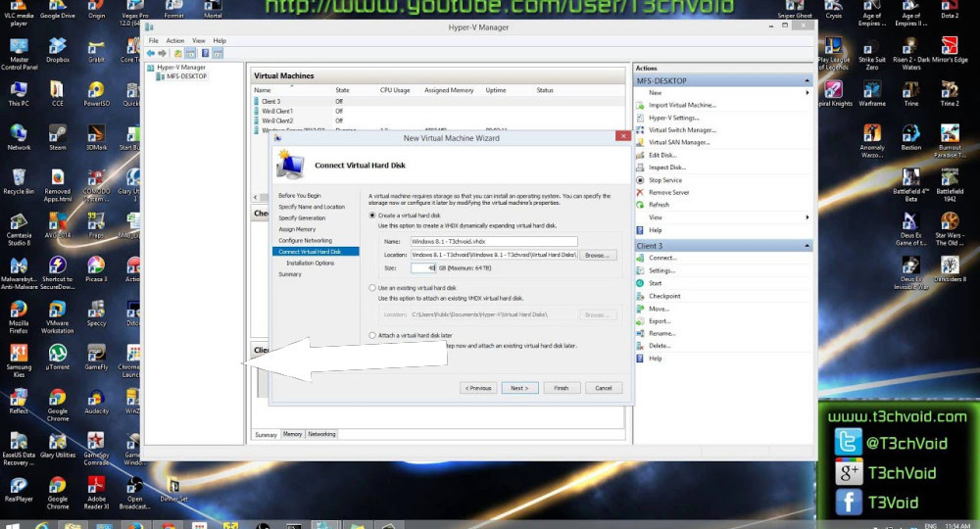The height and width of the screenshot is (529, 980).
Task: Click Connect action for Client 3
Action: [662, 258]
